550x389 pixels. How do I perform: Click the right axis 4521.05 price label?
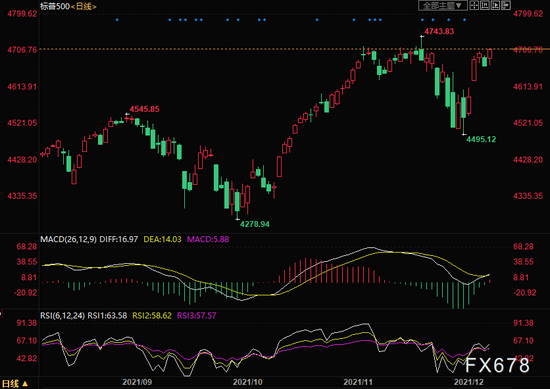click(528, 123)
